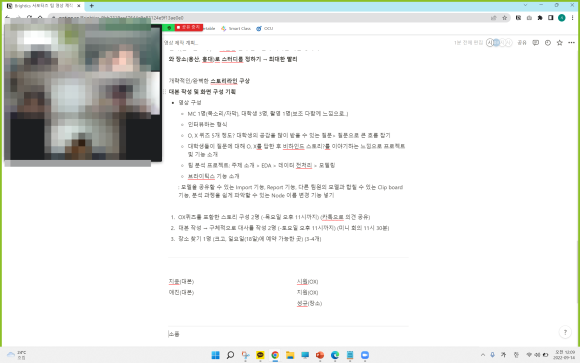The width and height of the screenshot is (580, 363).
Task: Click the line '인터뷰하는 형식'
Action: click(x=207, y=124)
